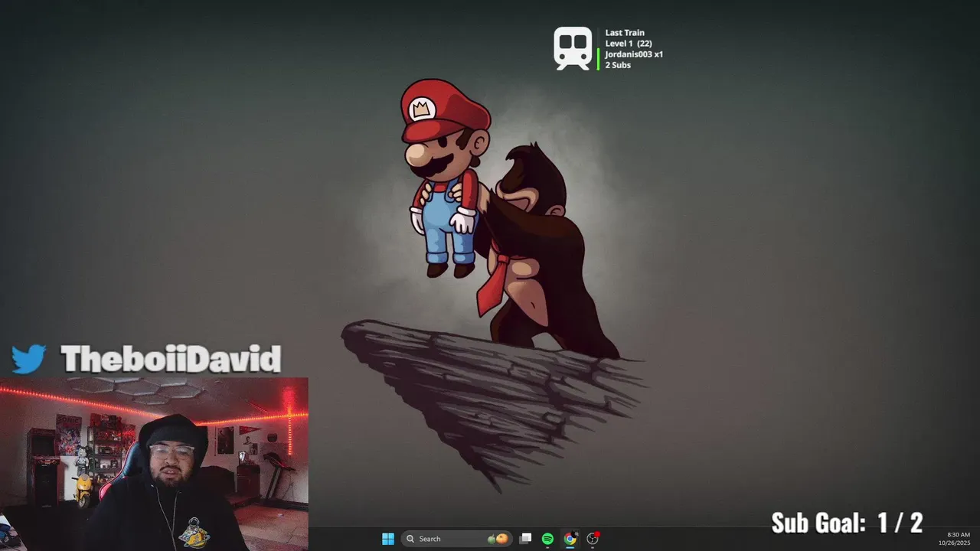Screen dimensions: 980x551
Task: Open OBS Studio from the taskbar
Action: [592, 539]
